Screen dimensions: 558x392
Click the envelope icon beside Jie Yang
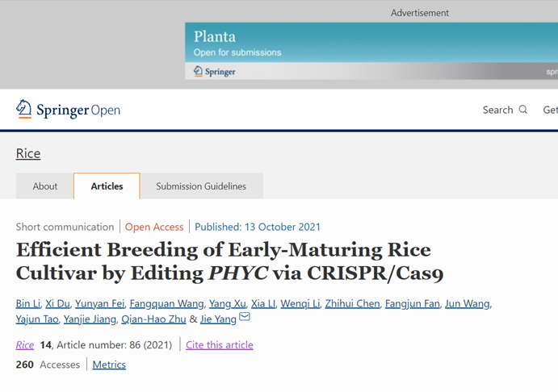[x=245, y=316]
